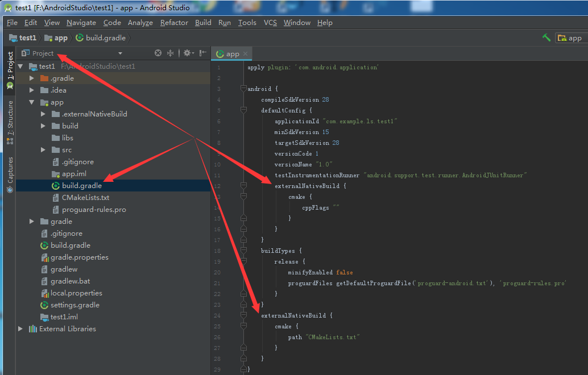
Task: Close the app editor tab
Action: [245, 53]
